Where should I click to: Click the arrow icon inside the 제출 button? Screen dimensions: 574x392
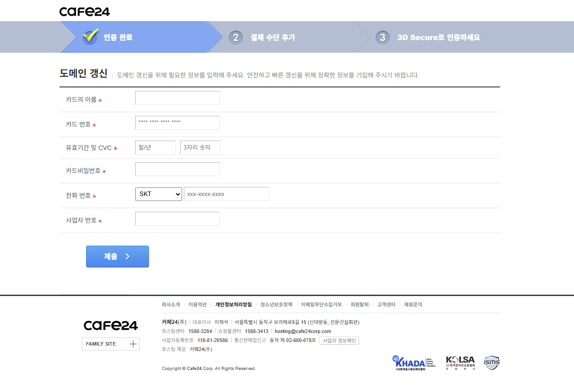(128, 256)
